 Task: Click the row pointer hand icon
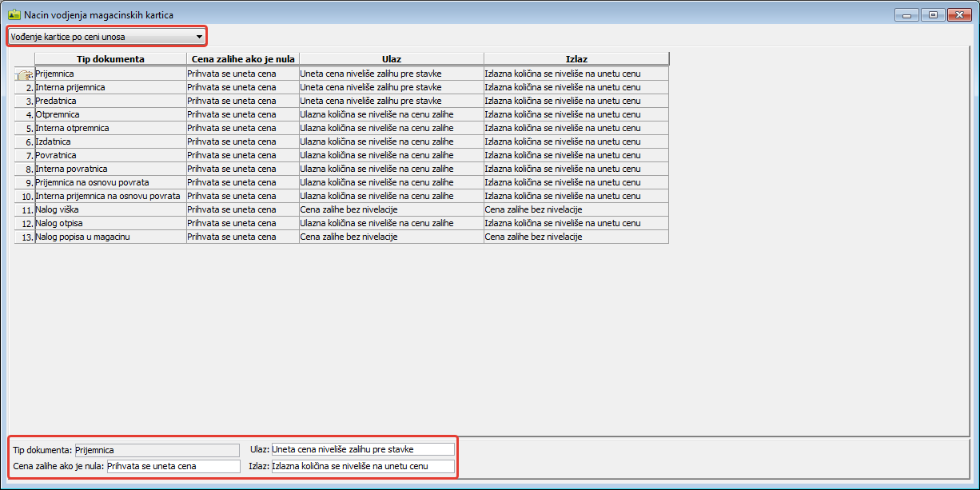coord(23,74)
